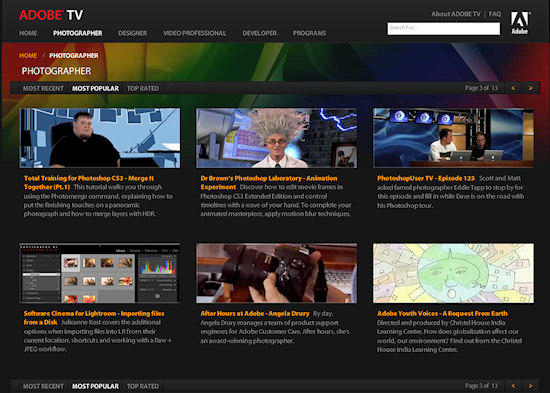Viewport: 550px width, 393px height.
Task: Select bottom bar MOST RECENT tab
Action: click(43, 386)
